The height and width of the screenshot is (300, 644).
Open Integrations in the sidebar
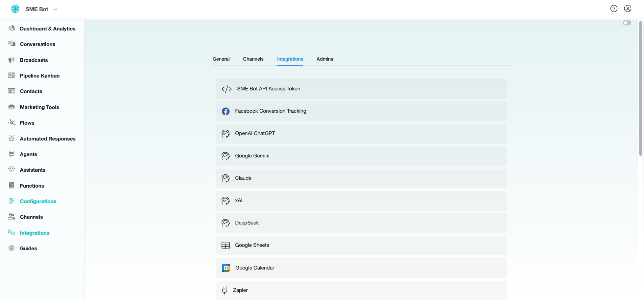tap(34, 233)
